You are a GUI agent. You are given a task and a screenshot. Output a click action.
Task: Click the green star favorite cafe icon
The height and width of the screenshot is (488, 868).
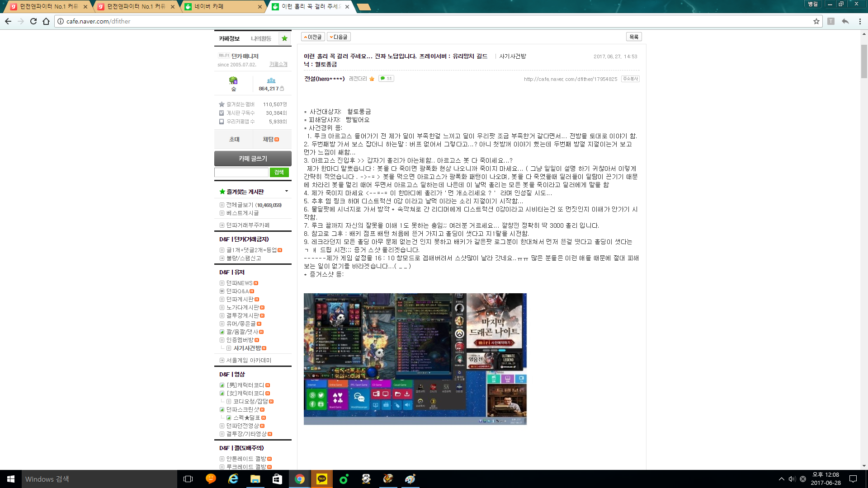[284, 38]
